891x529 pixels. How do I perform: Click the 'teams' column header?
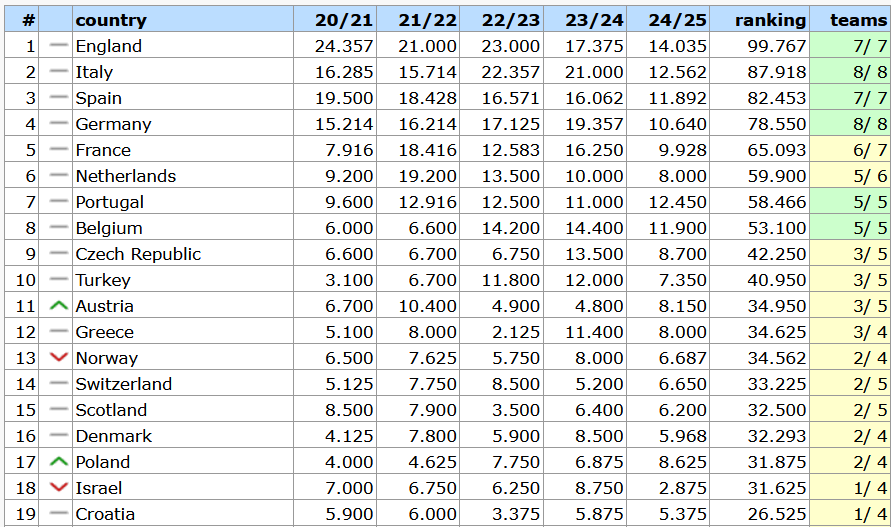click(859, 20)
